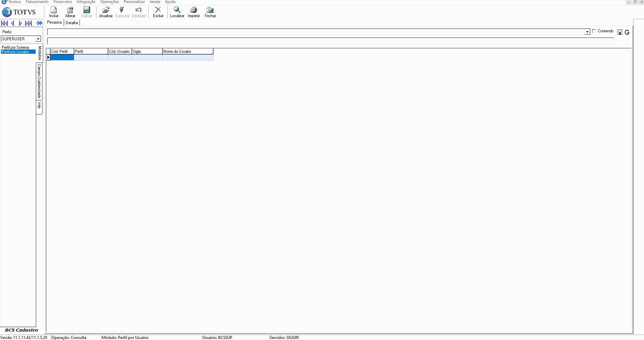Click the Versão status bar text
This screenshot has height=340, width=644.
(24, 337)
